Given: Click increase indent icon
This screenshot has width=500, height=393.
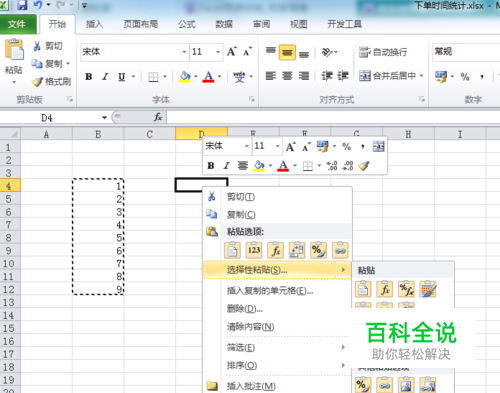Looking at the screenshot, I should pos(343,76).
